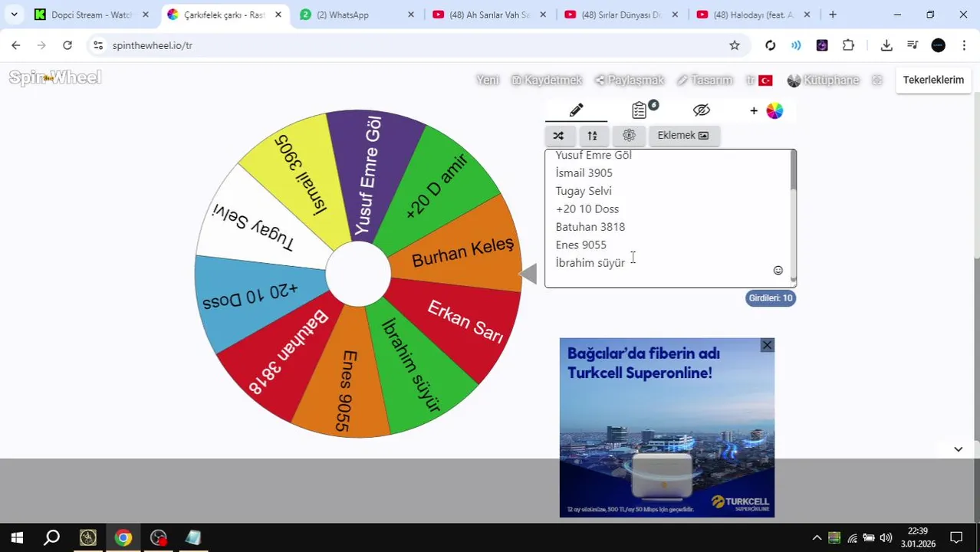This screenshot has width=980, height=552.
Task: Open the emoji picker in entries box
Action: click(778, 271)
